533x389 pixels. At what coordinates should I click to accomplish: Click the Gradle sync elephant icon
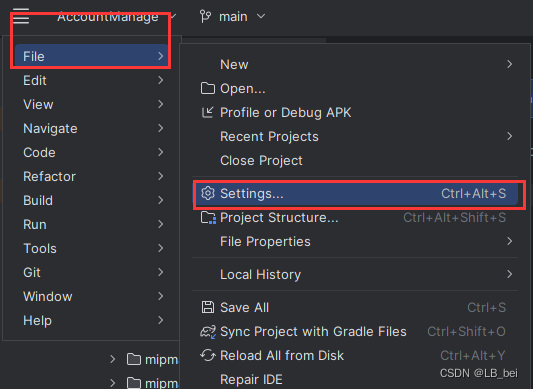pos(208,332)
